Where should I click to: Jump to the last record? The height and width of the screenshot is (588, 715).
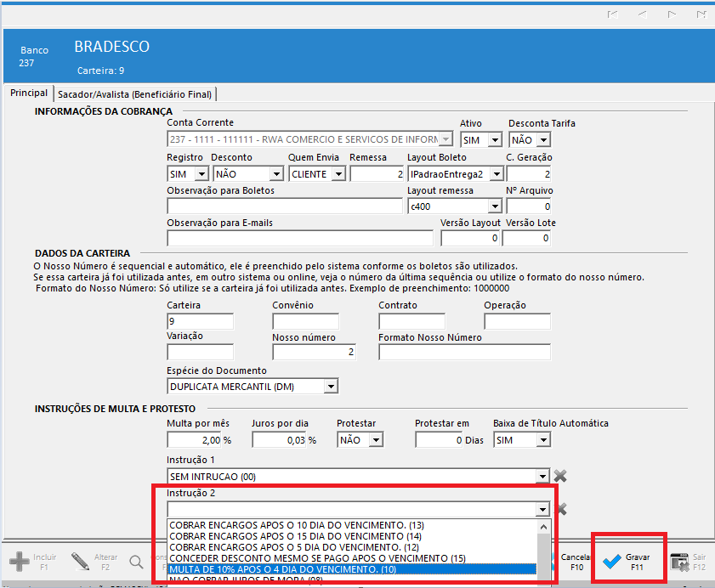(x=701, y=14)
